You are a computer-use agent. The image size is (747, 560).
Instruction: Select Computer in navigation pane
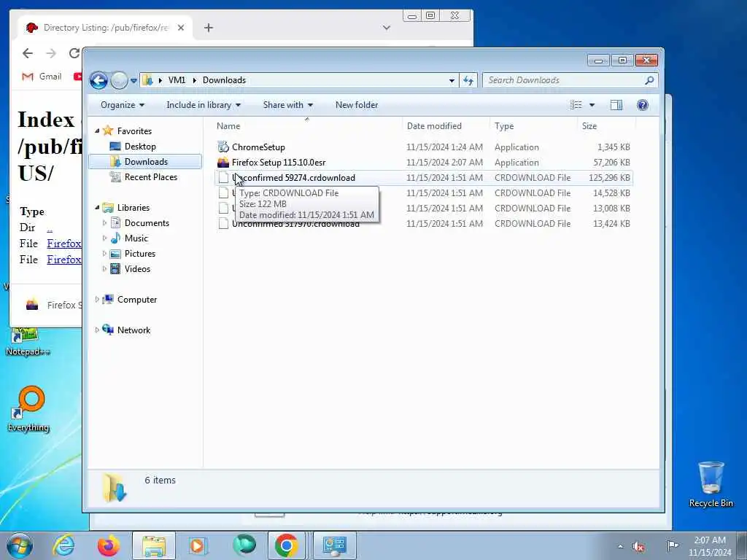tap(136, 300)
